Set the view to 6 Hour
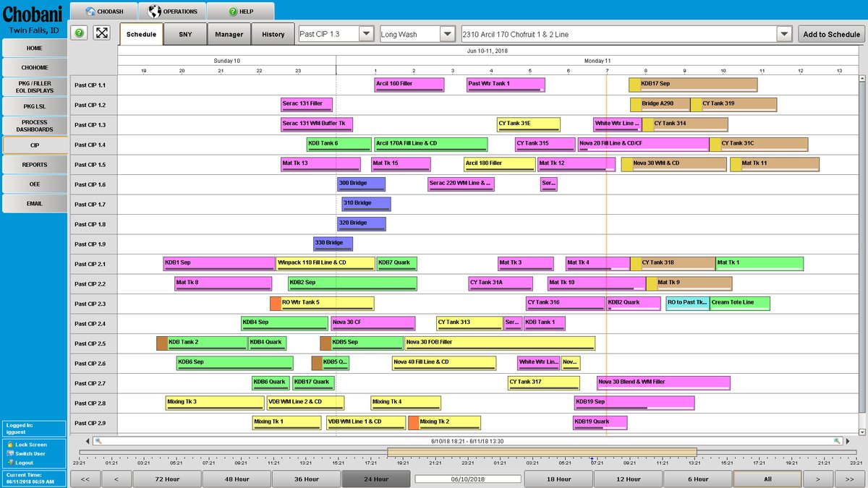868x488 pixels. click(x=697, y=479)
